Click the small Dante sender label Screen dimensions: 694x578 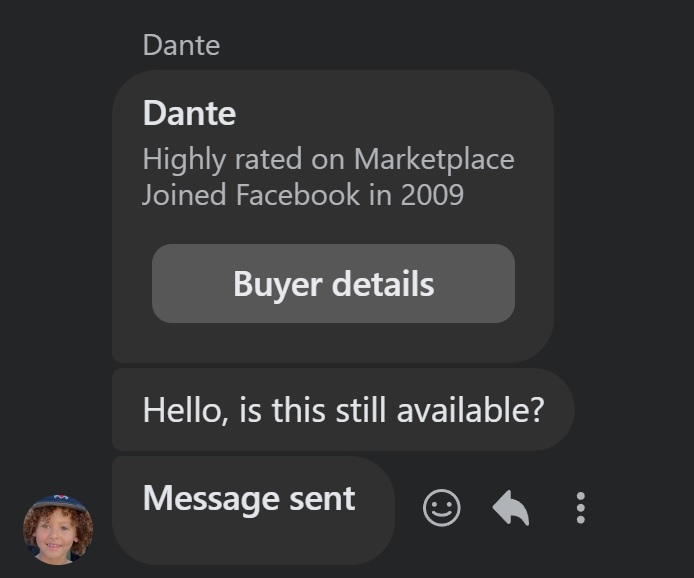(181, 45)
